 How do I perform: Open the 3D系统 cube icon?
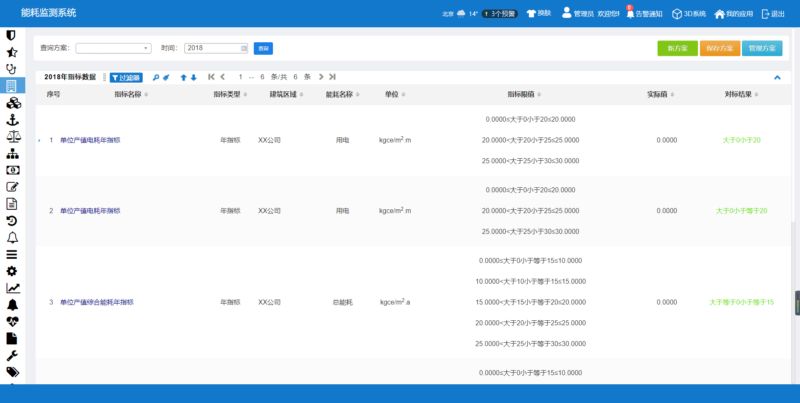pos(688,14)
